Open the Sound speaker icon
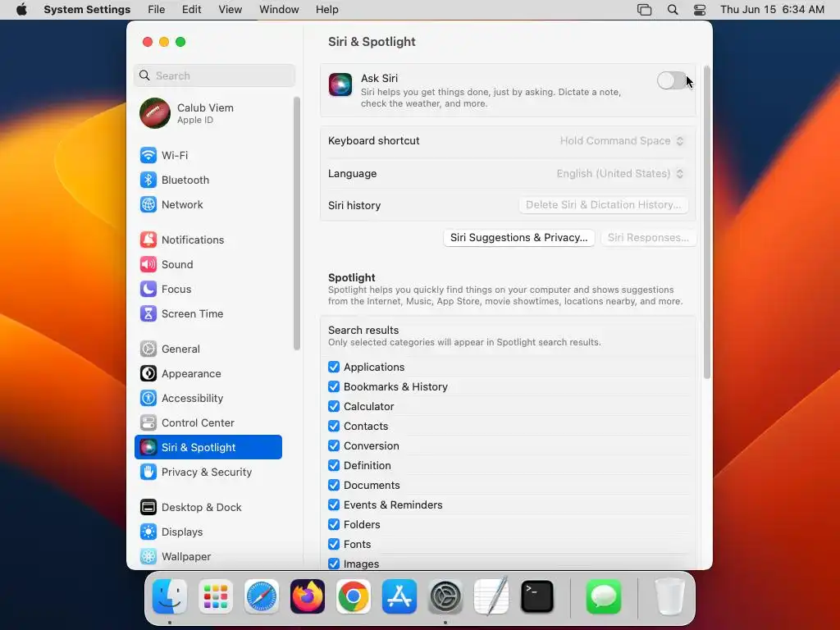840x630 pixels. tap(148, 265)
